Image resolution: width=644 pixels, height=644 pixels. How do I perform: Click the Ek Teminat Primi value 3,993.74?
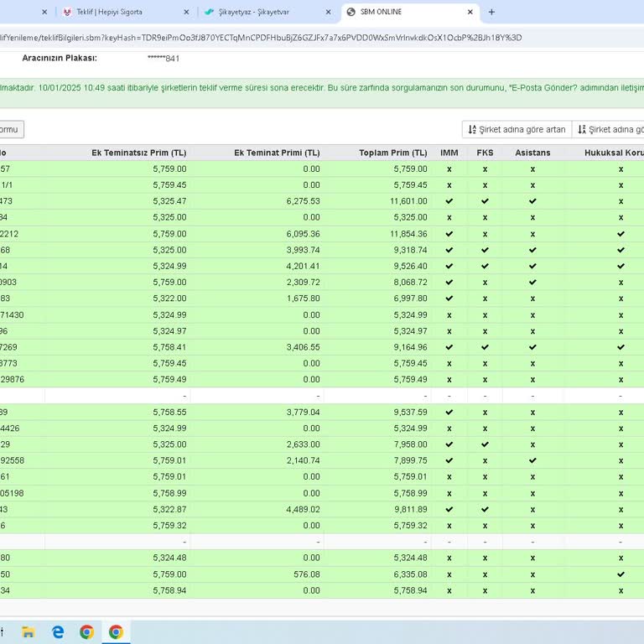303,250
